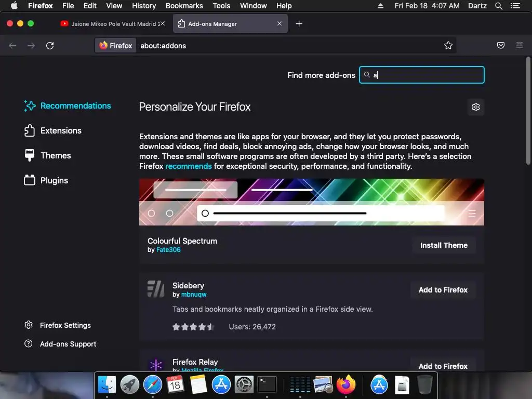Open Calendar from the dock
The width and height of the screenshot is (532, 399).
[175, 384]
